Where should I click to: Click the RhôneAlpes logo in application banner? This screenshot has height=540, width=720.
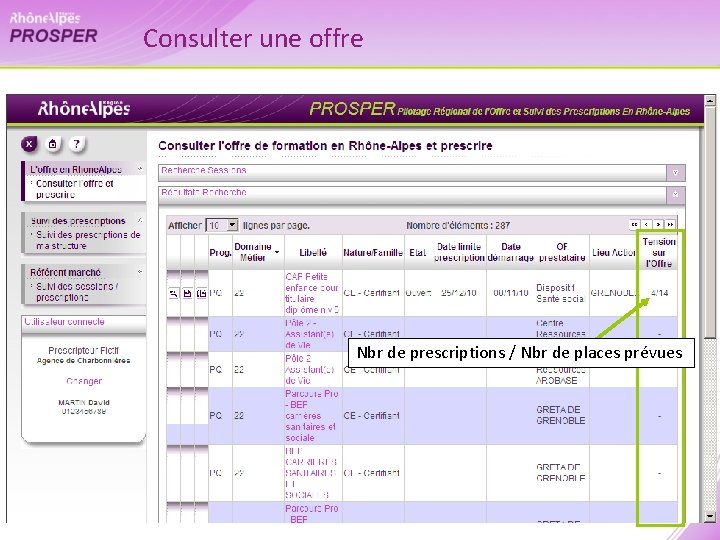point(84,108)
